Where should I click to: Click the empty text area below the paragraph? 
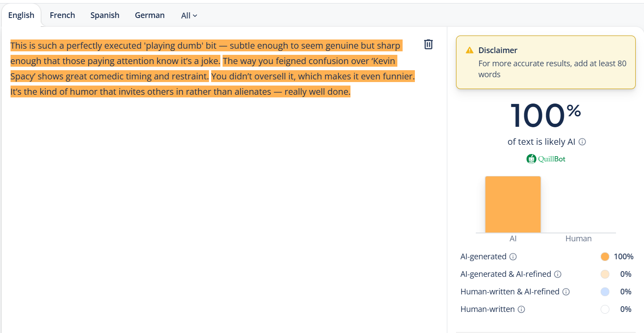223,215
